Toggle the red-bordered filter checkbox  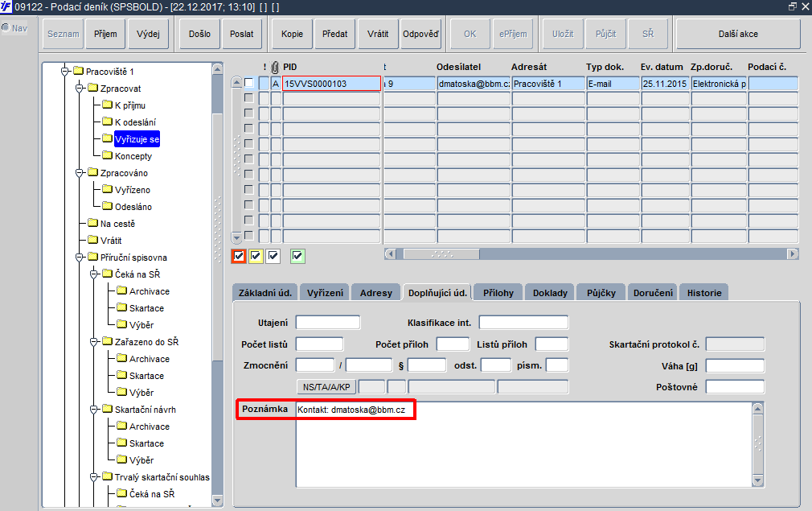tap(239, 256)
